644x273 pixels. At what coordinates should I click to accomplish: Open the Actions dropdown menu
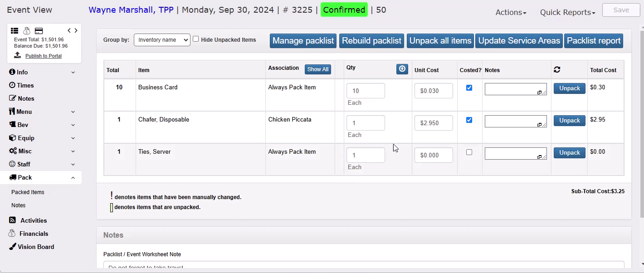(x=511, y=13)
